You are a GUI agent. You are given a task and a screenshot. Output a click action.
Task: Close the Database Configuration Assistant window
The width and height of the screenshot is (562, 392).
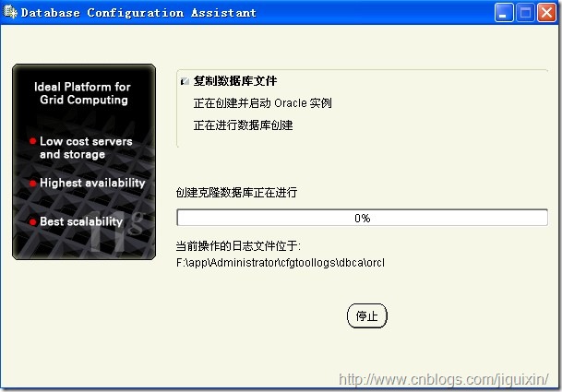[x=546, y=13]
